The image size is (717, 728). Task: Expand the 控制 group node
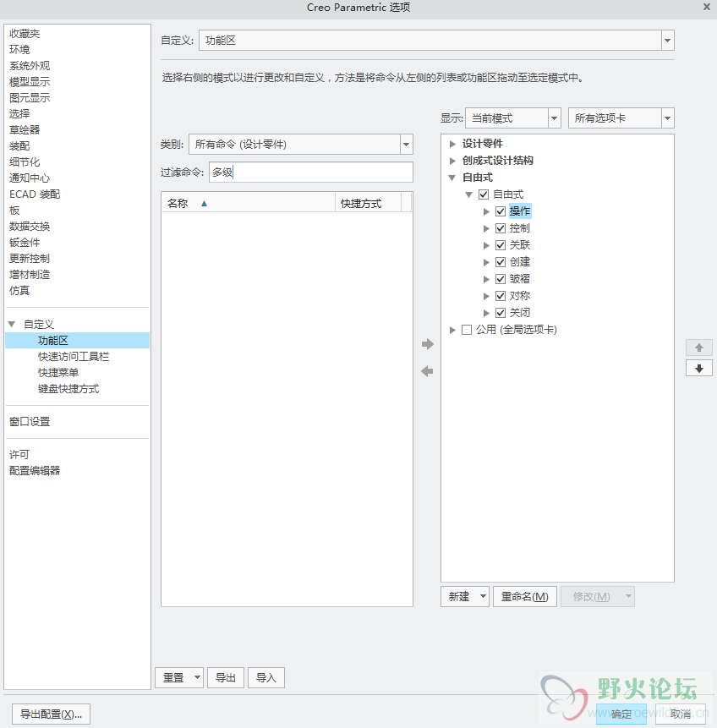coord(486,228)
